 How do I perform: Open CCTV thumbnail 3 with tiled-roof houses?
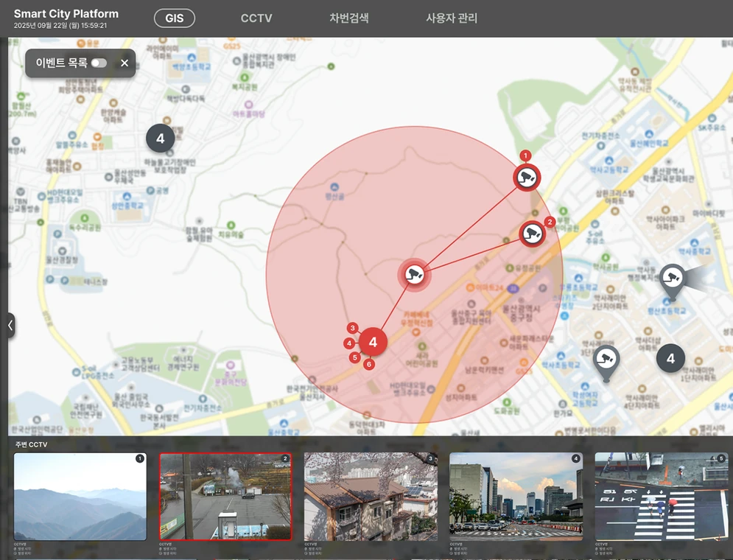point(371,497)
